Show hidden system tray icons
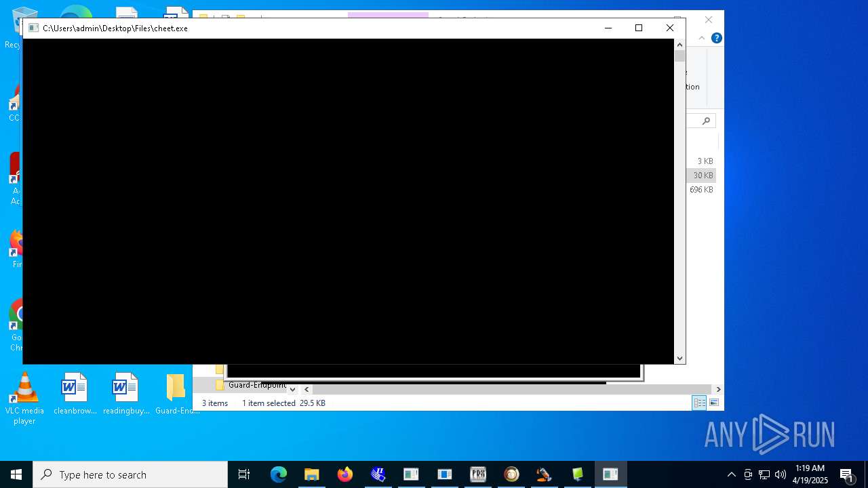The image size is (868, 488). point(731,474)
